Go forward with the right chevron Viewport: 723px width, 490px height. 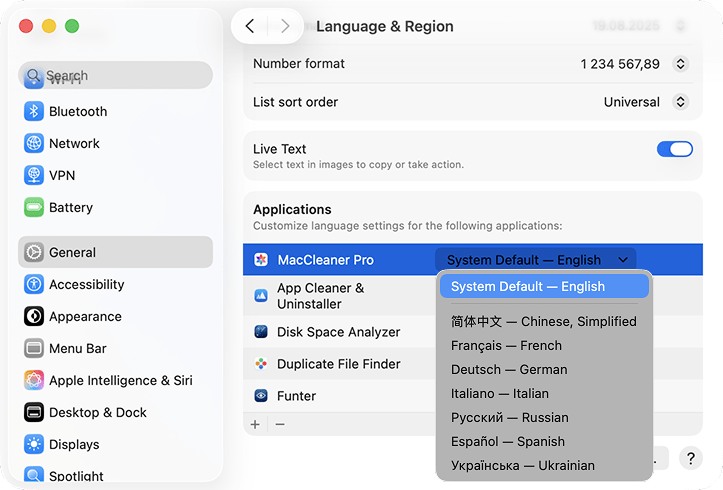tap(285, 26)
